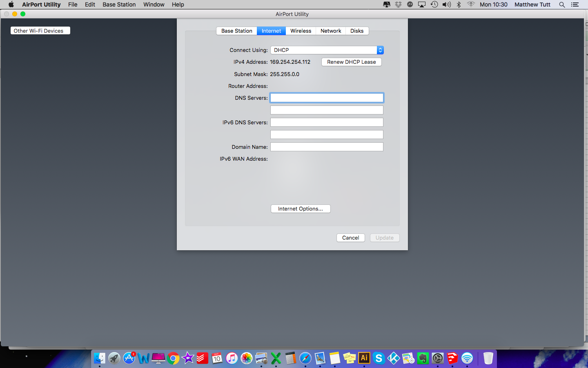Open the App Store Dock icon

(129, 359)
